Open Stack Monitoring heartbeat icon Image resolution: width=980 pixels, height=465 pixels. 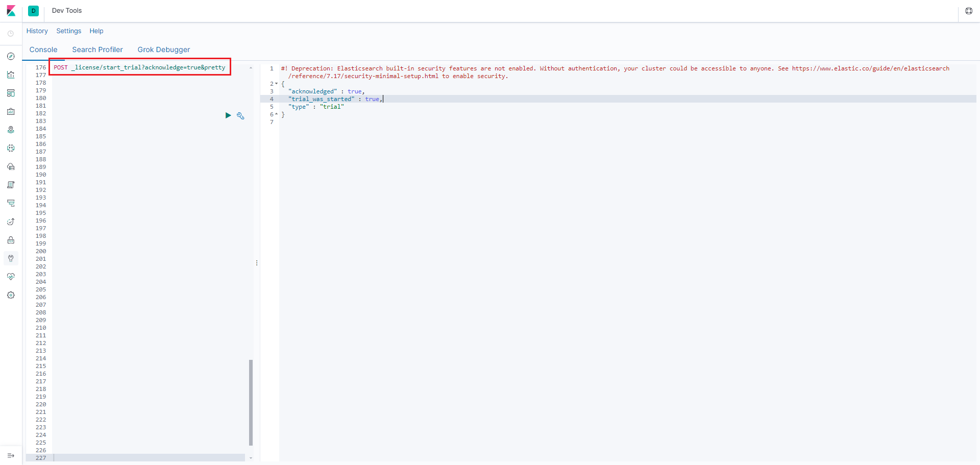[11, 277]
